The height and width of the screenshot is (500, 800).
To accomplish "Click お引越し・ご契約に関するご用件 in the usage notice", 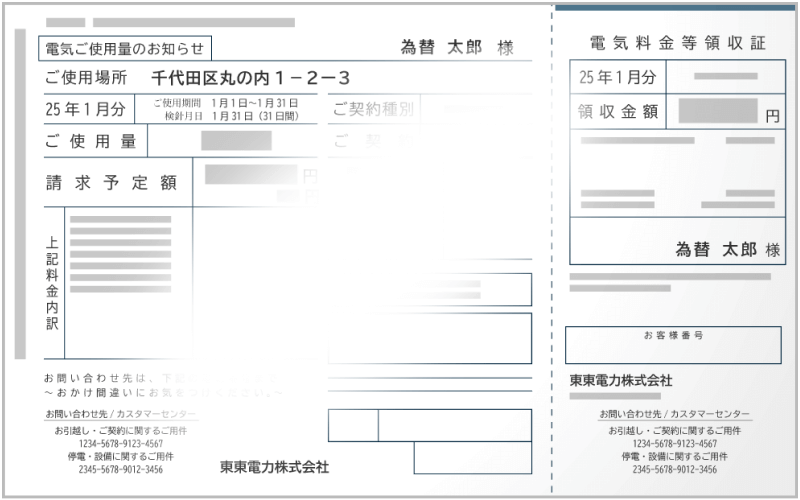I will point(121,431).
